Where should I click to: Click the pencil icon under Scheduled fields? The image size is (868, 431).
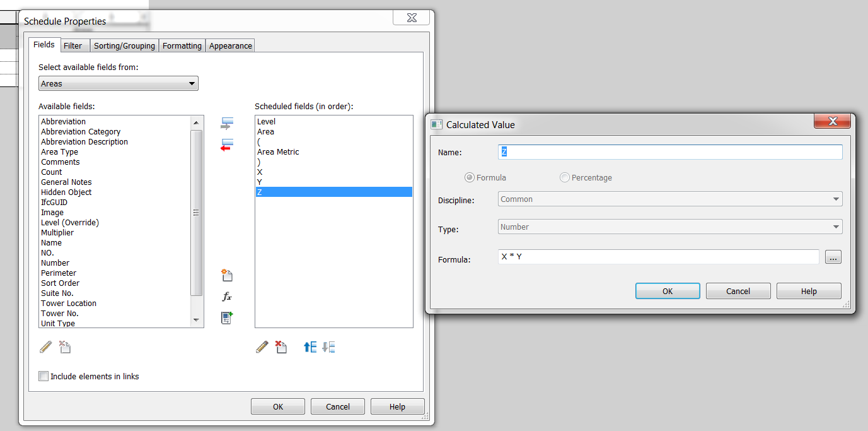(x=262, y=347)
